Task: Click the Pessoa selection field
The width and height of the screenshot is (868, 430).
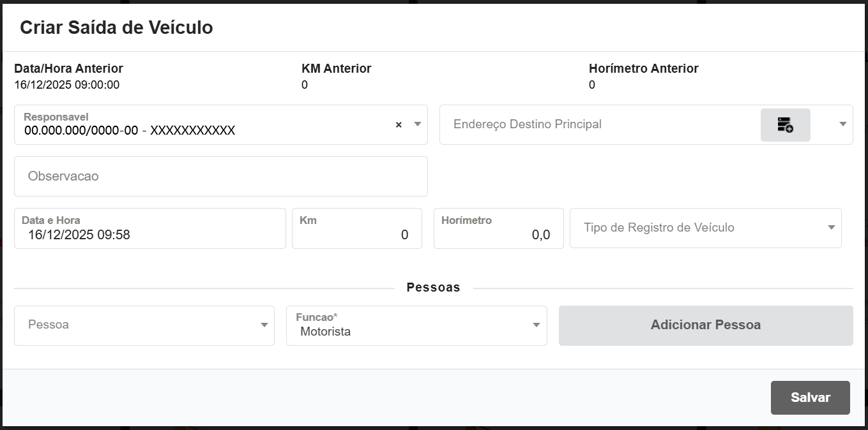Action: (x=134, y=325)
